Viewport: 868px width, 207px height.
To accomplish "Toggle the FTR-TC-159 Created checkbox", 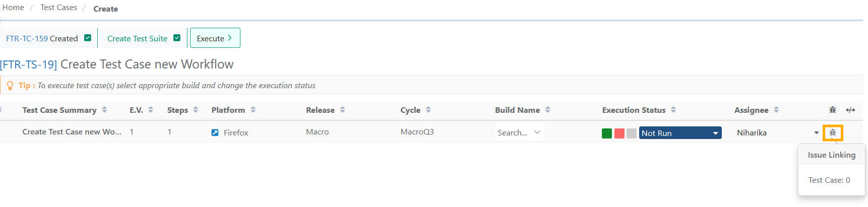I will pos(88,38).
